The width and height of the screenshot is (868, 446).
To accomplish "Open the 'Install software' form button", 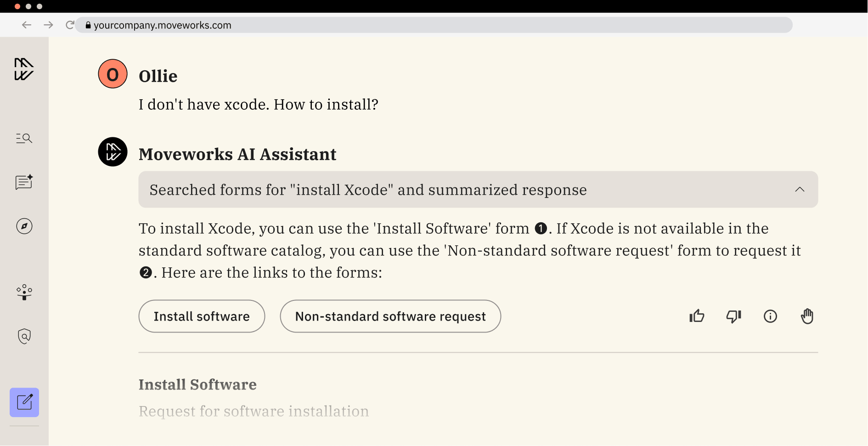I will [202, 316].
